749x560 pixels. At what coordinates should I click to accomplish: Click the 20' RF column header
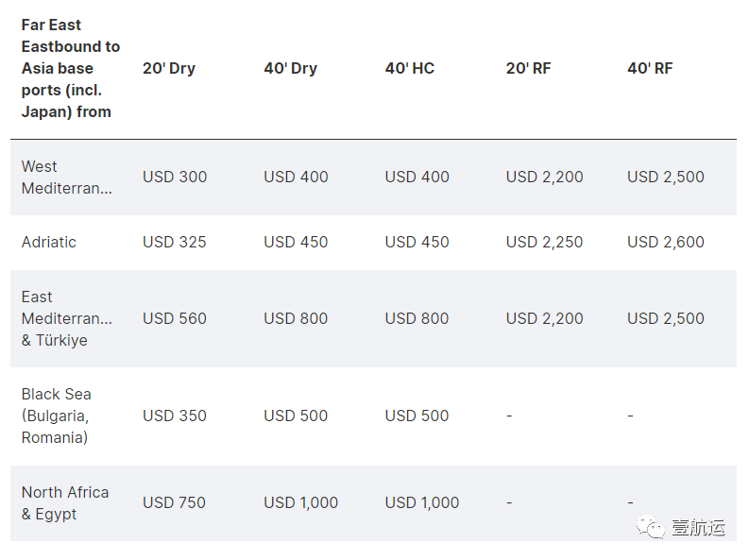point(528,68)
